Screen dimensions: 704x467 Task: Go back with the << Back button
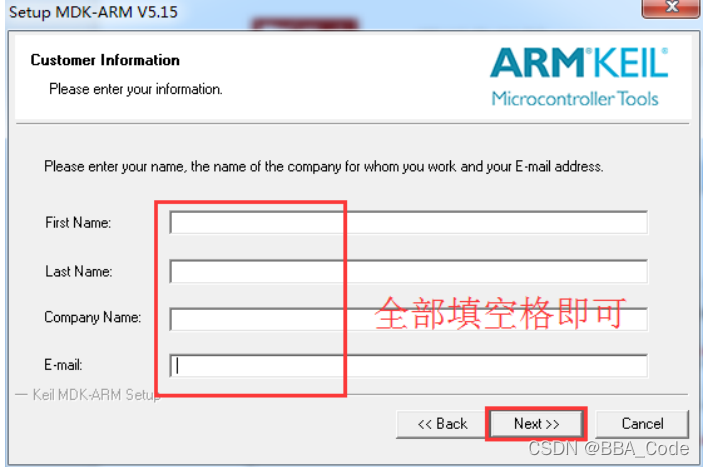pyautogui.click(x=442, y=424)
